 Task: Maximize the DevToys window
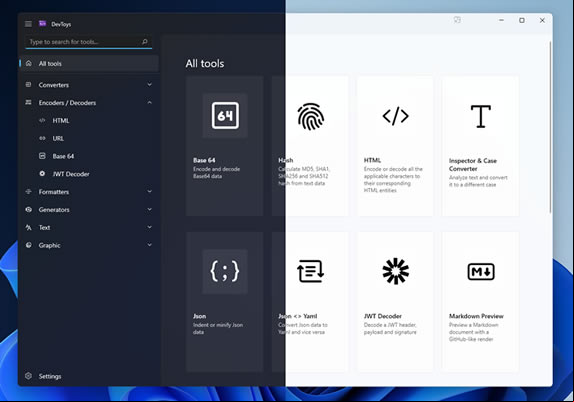pos(522,20)
